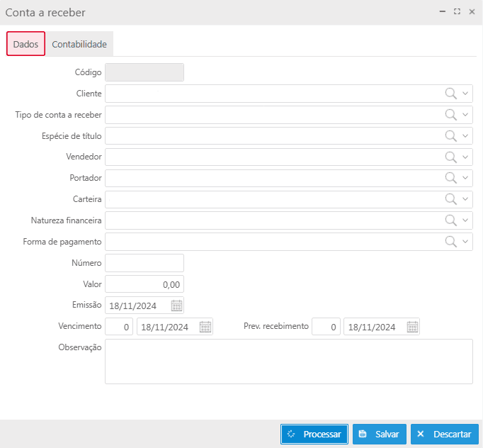The width and height of the screenshot is (483, 448).
Task: Expand the Espécie de título dropdown
Action: pos(465,136)
